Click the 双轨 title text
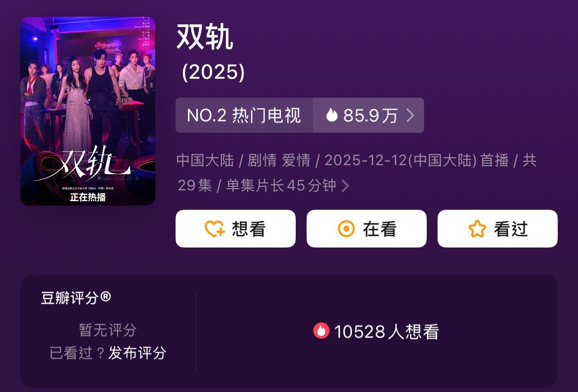 (205, 36)
